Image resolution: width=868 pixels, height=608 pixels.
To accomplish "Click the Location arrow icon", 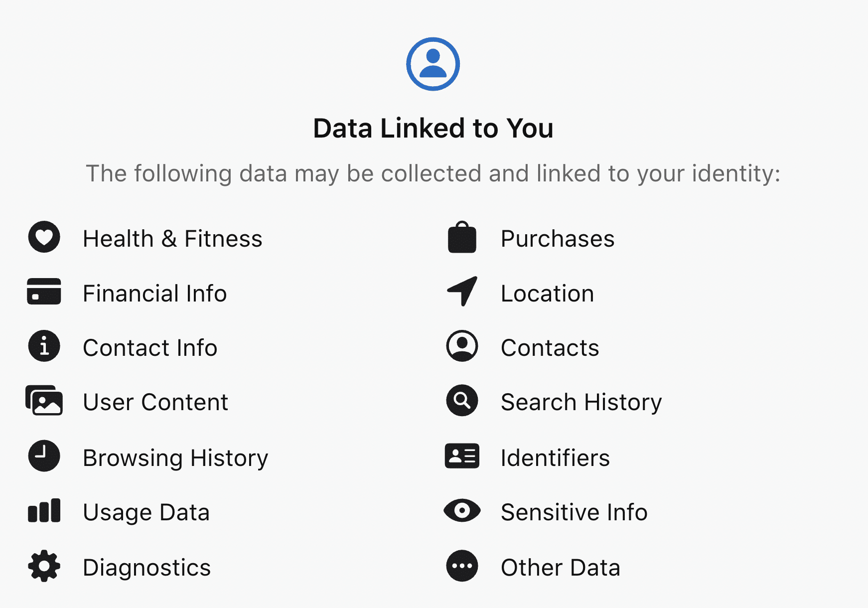I will click(462, 292).
